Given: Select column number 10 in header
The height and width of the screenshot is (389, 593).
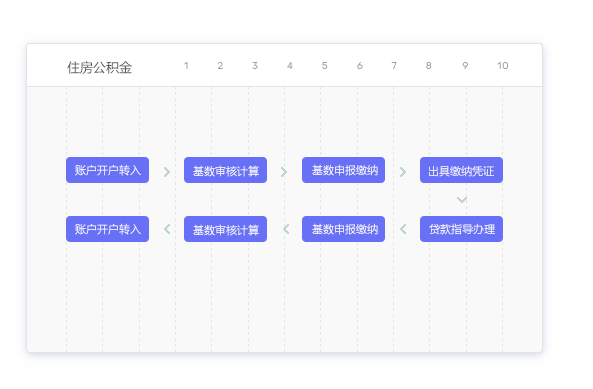Looking at the screenshot, I should point(503,66).
